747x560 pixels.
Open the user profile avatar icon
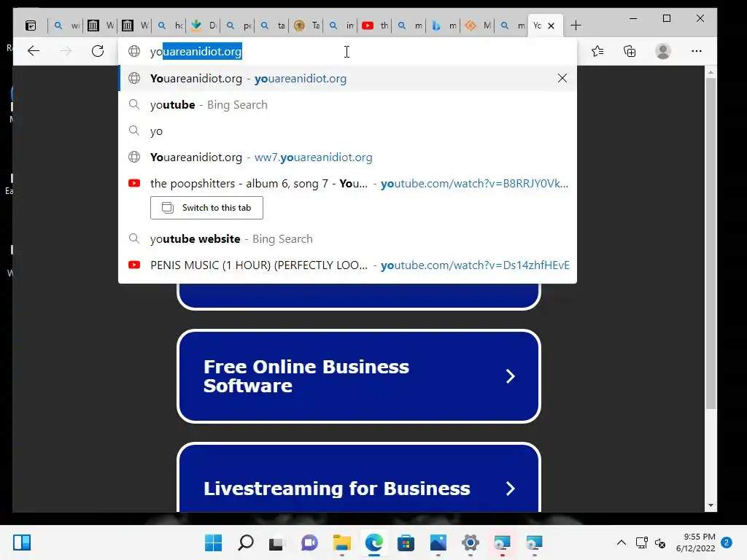click(x=662, y=51)
